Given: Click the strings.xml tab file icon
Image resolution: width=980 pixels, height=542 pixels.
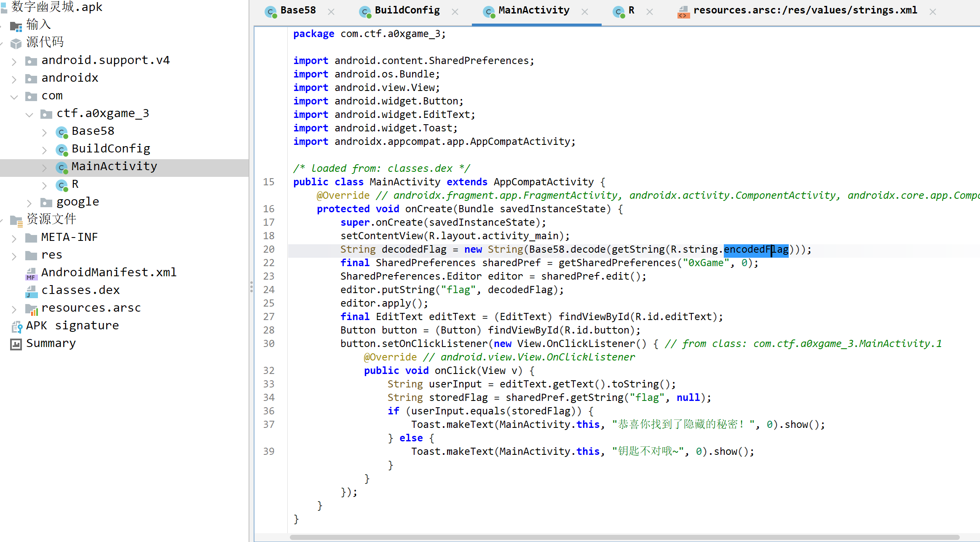Looking at the screenshot, I should [683, 12].
